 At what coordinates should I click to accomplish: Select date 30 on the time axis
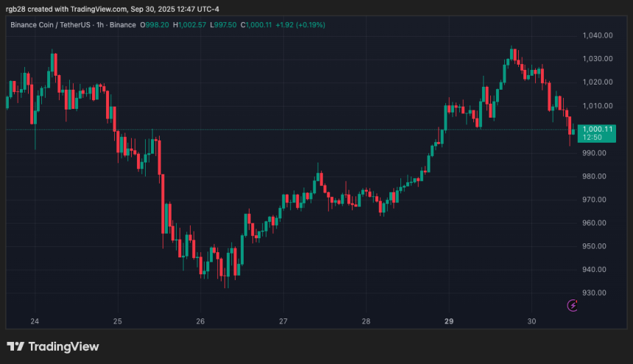click(x=532, y=321)
